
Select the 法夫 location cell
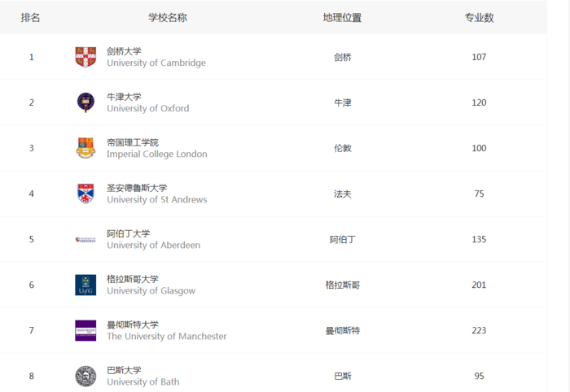click(x=343, y=194)
